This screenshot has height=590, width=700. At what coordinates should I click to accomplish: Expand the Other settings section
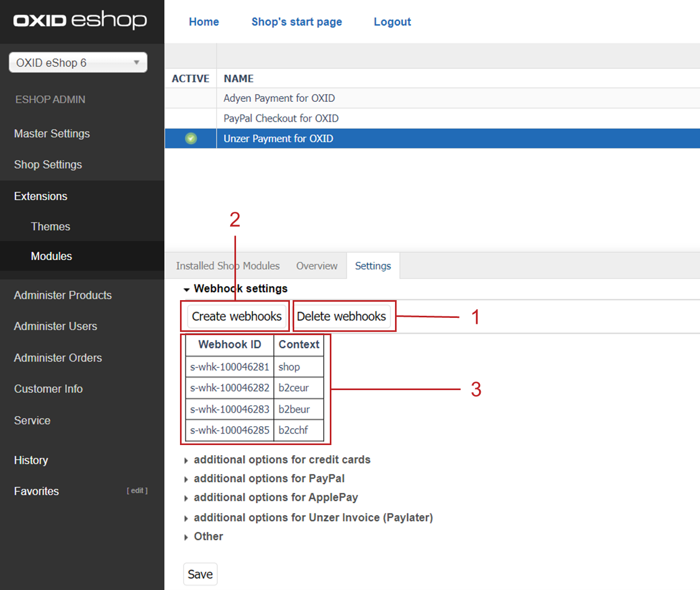point(203,537)
